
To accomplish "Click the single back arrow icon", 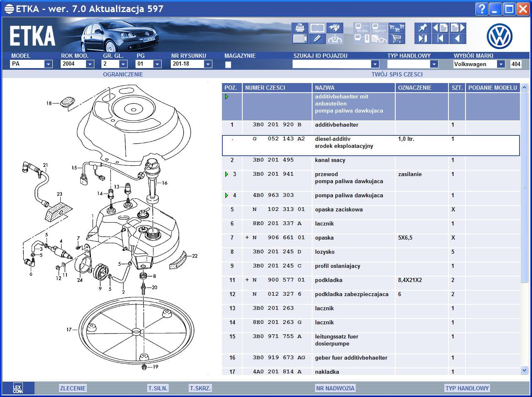I will [x=458, y=39].
